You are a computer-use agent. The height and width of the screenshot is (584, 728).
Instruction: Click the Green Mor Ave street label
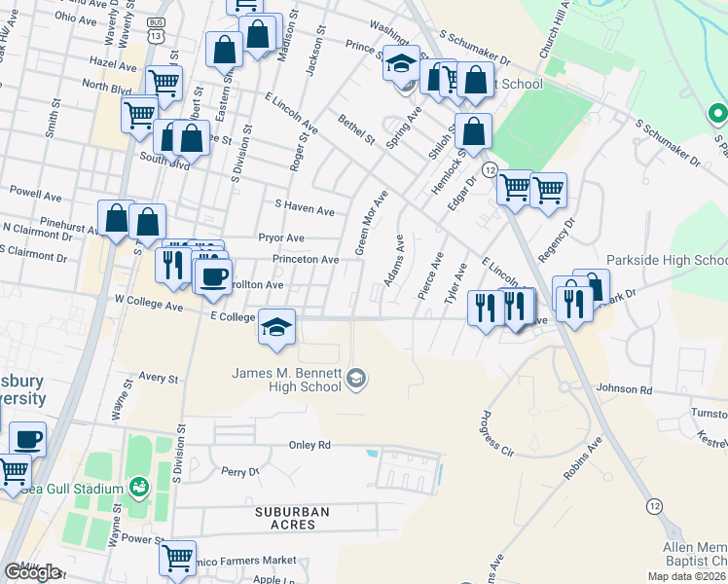point(372,223)
